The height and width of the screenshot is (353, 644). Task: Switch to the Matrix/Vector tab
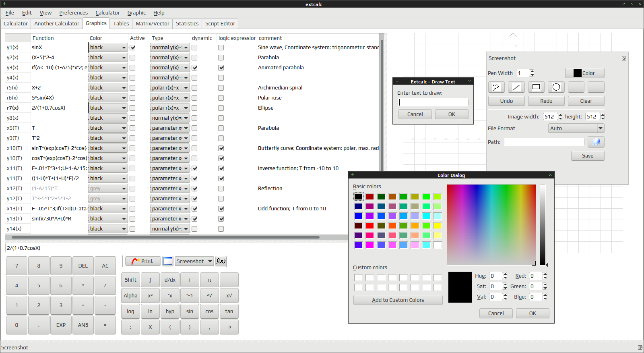coord(153,24)
